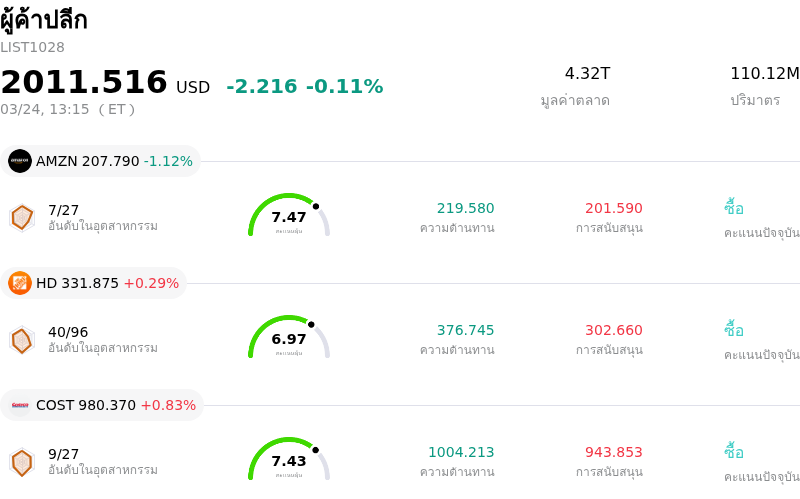Viewport: 800px width, 499px height.
Task: Click the 4.32T market cap value
Action: pyautogui.click(x=587, y=73)
